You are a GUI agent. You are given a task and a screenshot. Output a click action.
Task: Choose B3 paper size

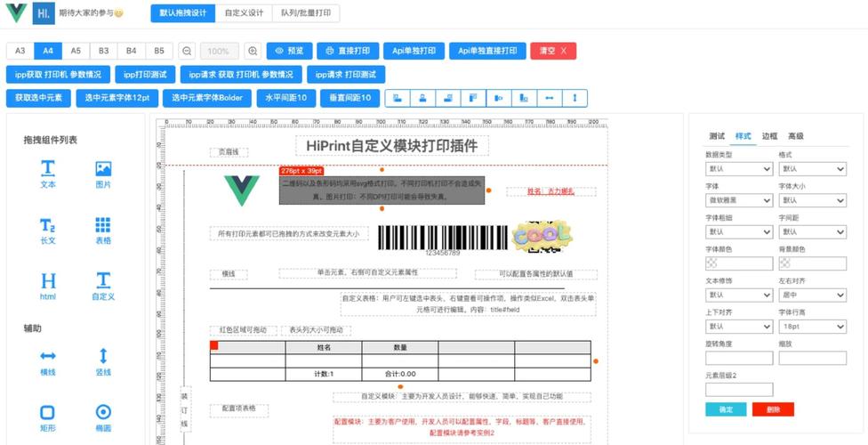(103, 51)
